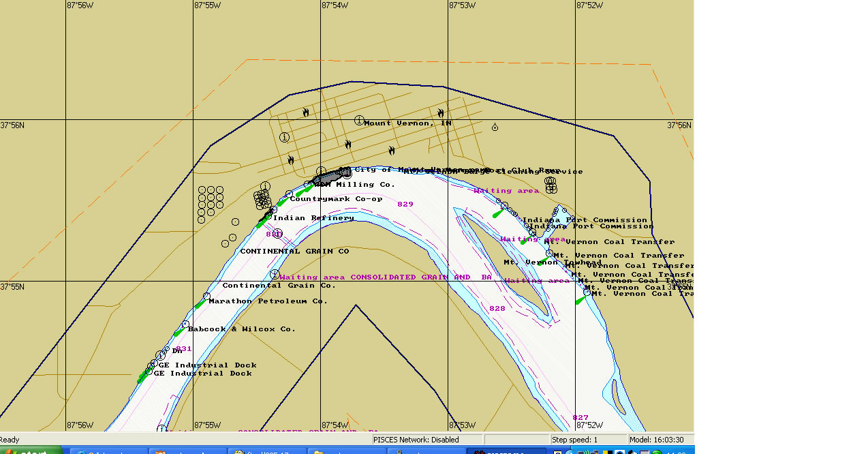
Task: Click the Waiting area CONSOLIDATED GRAIN AND BA label
Action: 386,277
